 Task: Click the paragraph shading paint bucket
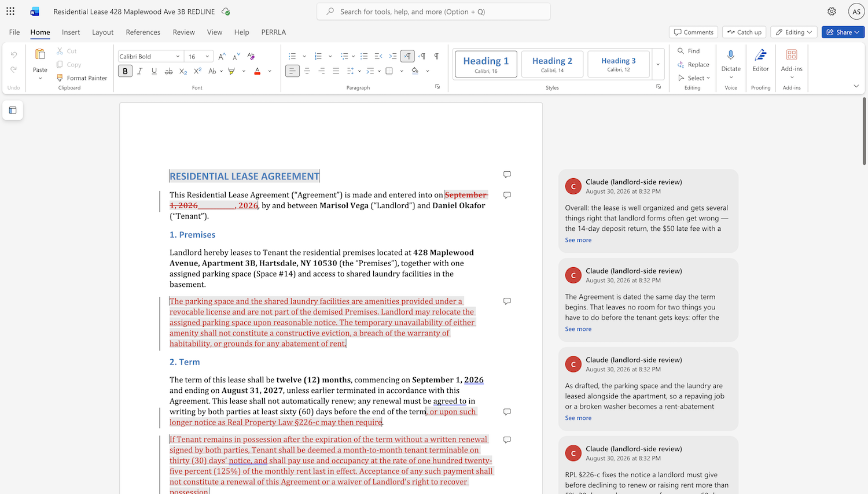pos(415,71)
